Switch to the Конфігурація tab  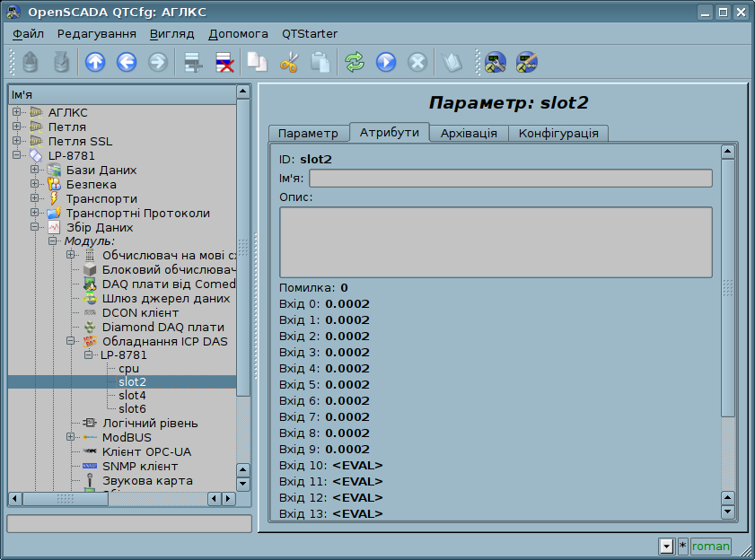point(558,133)
